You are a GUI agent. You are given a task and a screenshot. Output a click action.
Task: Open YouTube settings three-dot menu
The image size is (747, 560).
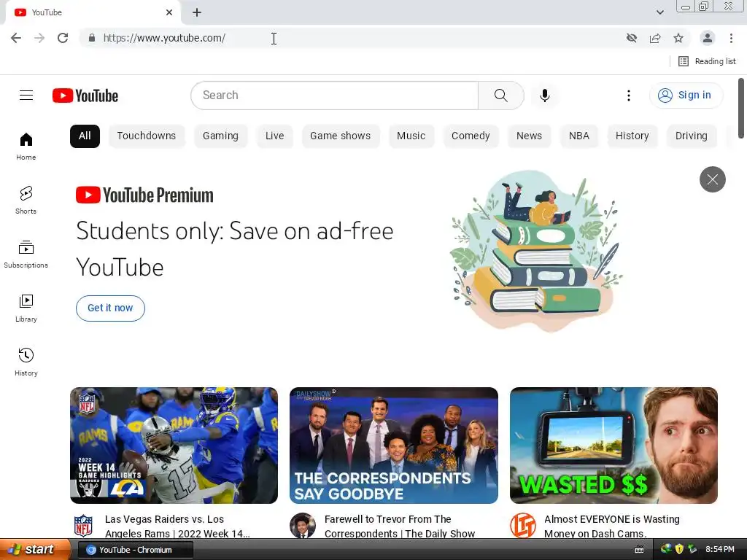pos(628,96)
